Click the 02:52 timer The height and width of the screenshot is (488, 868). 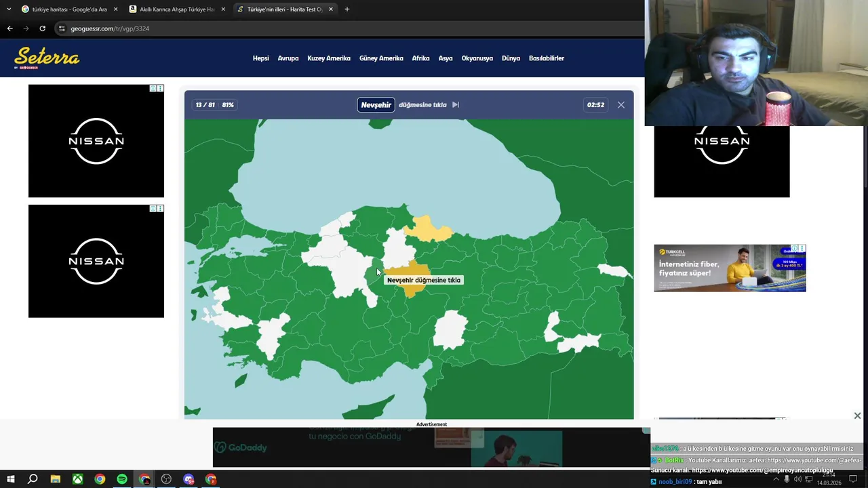click(x=595, y=104)
